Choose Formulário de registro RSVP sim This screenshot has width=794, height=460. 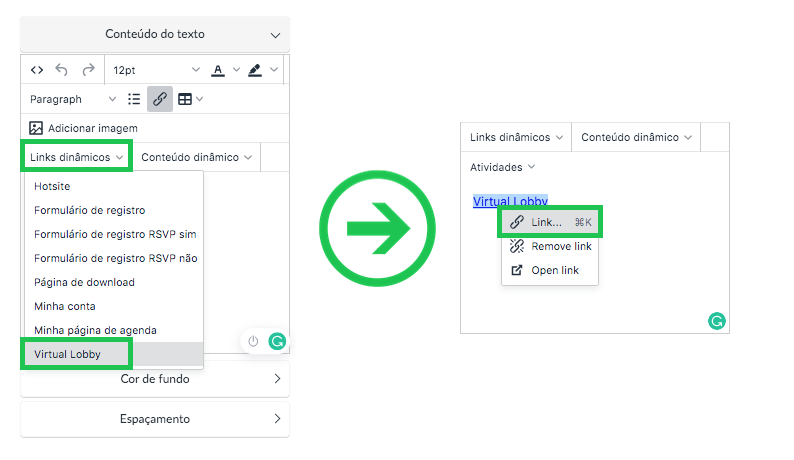point(114,234)
